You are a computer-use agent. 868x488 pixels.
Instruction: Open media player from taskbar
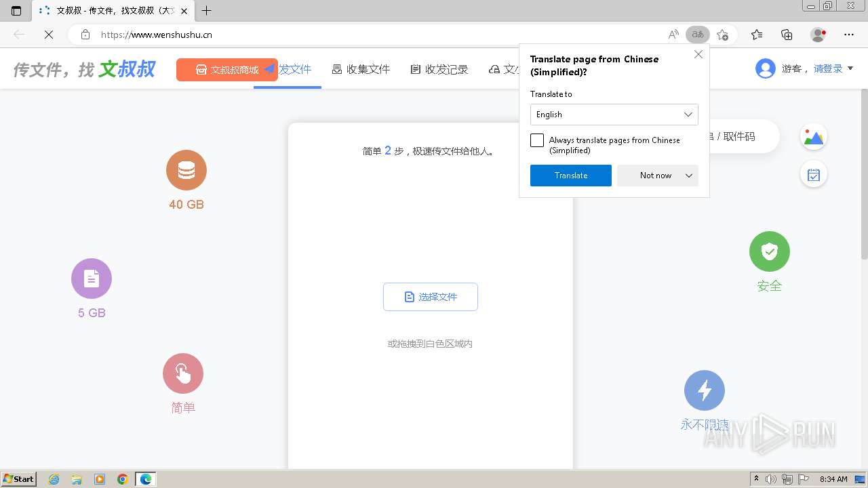[x=100, y=479]
